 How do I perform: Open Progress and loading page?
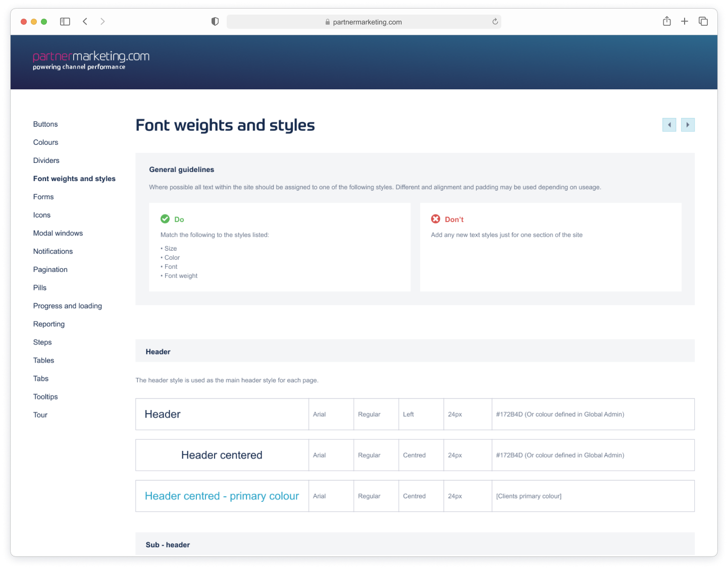[68, 306]
